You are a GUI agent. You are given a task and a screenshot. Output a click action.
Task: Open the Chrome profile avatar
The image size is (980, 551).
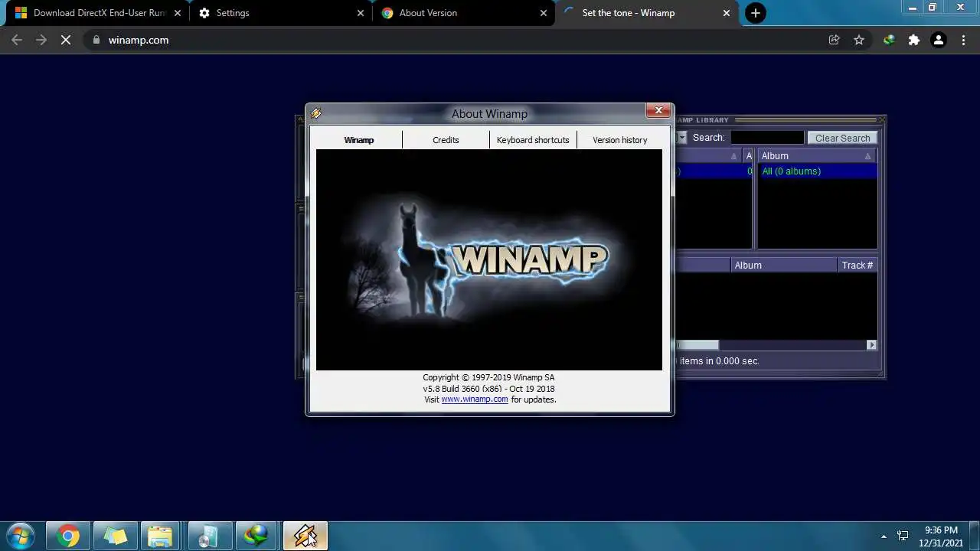click(x=939, y=40)
